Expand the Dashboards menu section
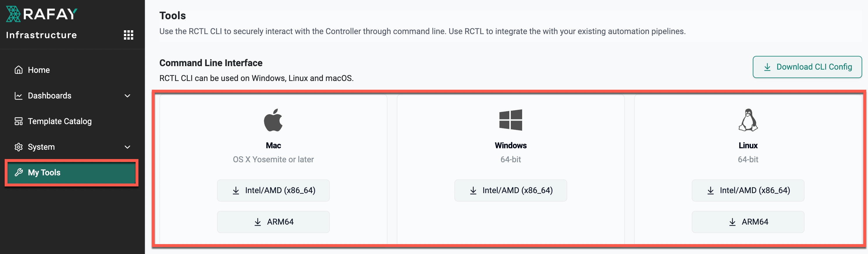868x254 pixels. 127,96
